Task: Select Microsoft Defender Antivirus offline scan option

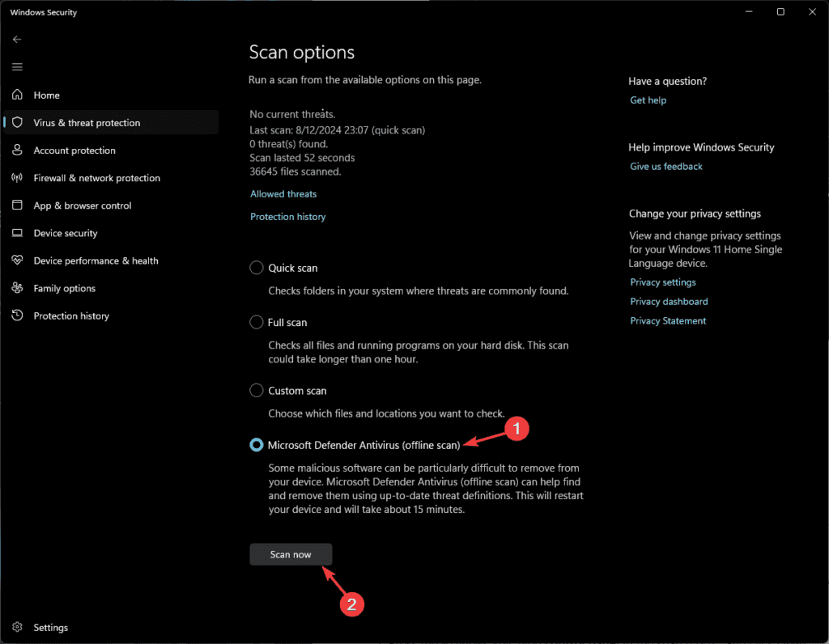Action: pyautogui.click(x=257, y=445)
